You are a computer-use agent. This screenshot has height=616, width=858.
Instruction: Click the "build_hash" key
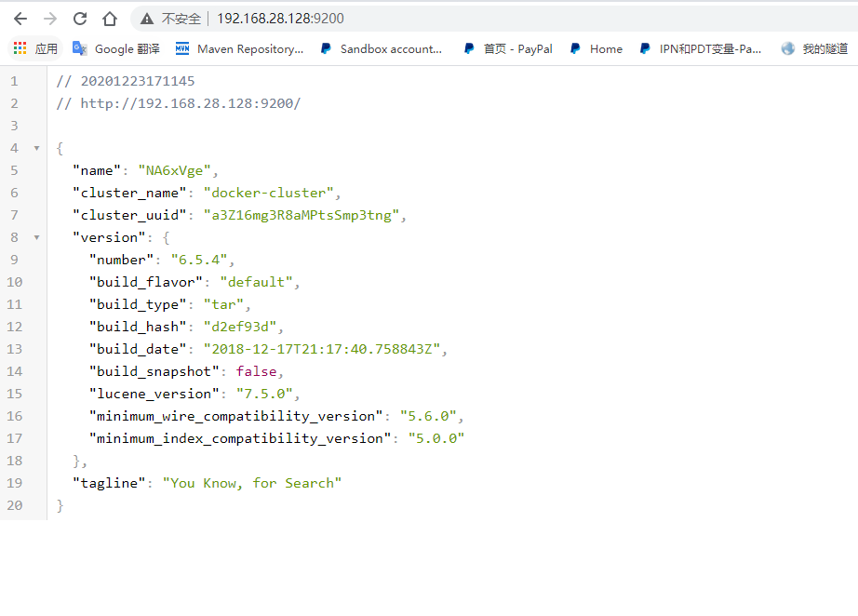(x=138, y=328)
